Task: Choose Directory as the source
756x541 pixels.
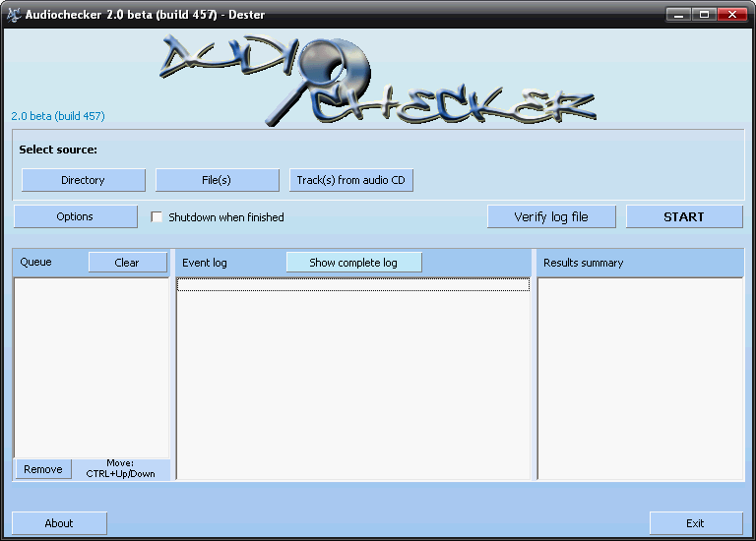Action: tap(84, 180)
